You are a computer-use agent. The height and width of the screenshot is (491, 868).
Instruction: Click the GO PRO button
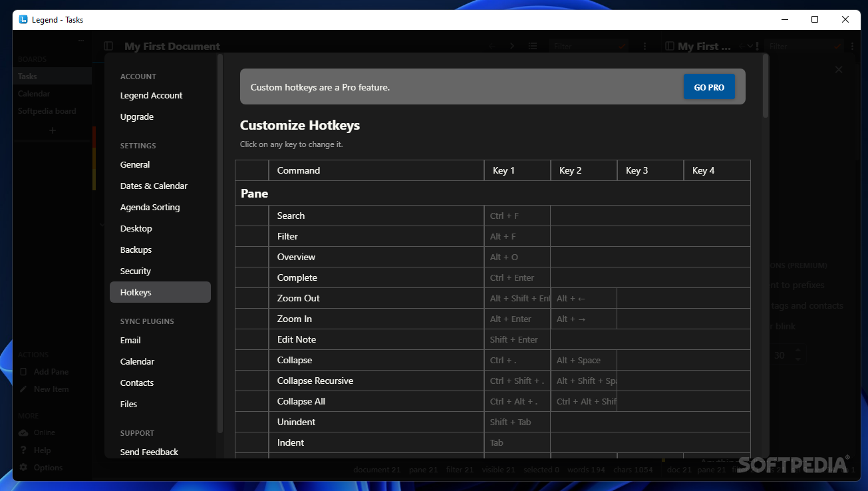tap(709, 87)
